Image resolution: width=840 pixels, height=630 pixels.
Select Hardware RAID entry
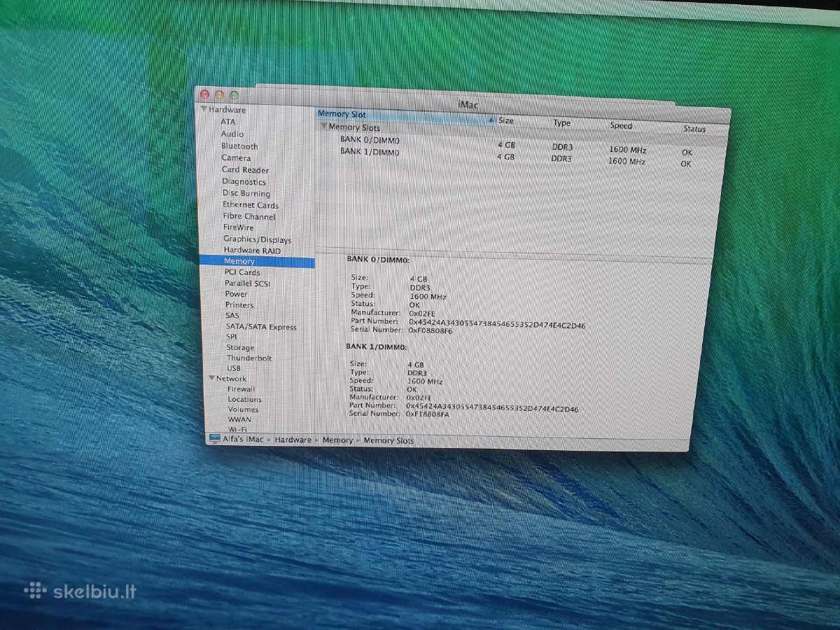click(252, 250)
